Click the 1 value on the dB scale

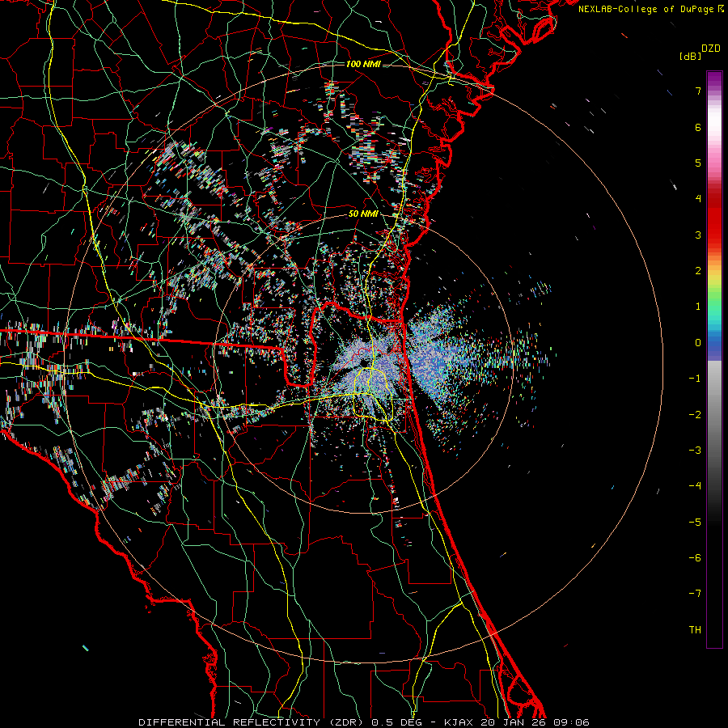point(698,307)
